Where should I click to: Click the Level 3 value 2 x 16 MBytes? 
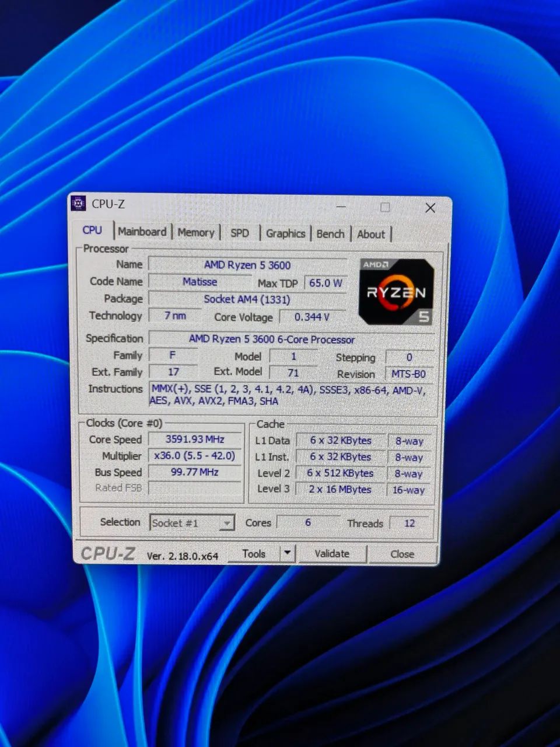click(x=341, y=489)
